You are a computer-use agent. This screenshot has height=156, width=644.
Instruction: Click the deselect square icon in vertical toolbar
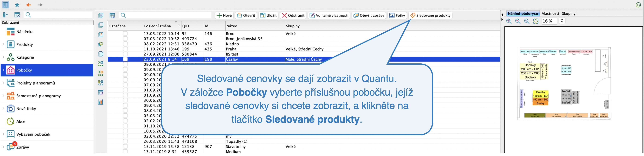point(101,25)
